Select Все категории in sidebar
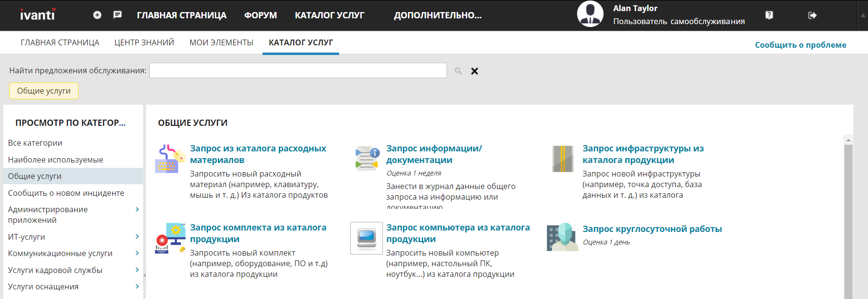The image size is (868, 299). coord(35,143)
